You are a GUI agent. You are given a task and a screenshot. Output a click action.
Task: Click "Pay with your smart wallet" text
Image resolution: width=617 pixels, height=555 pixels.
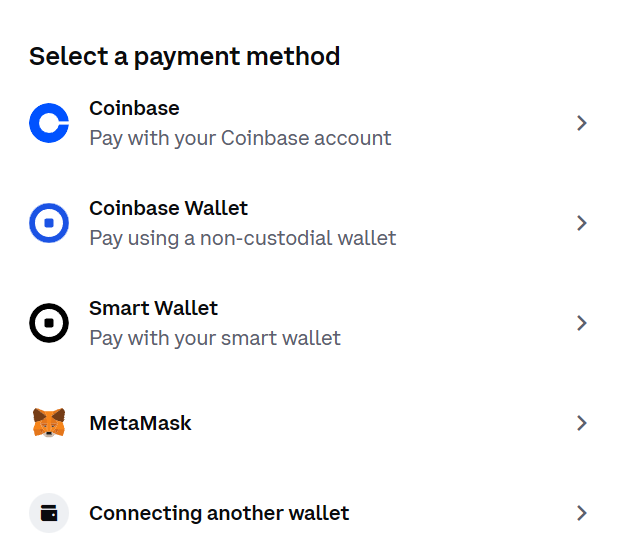click(x=215, y=338)
